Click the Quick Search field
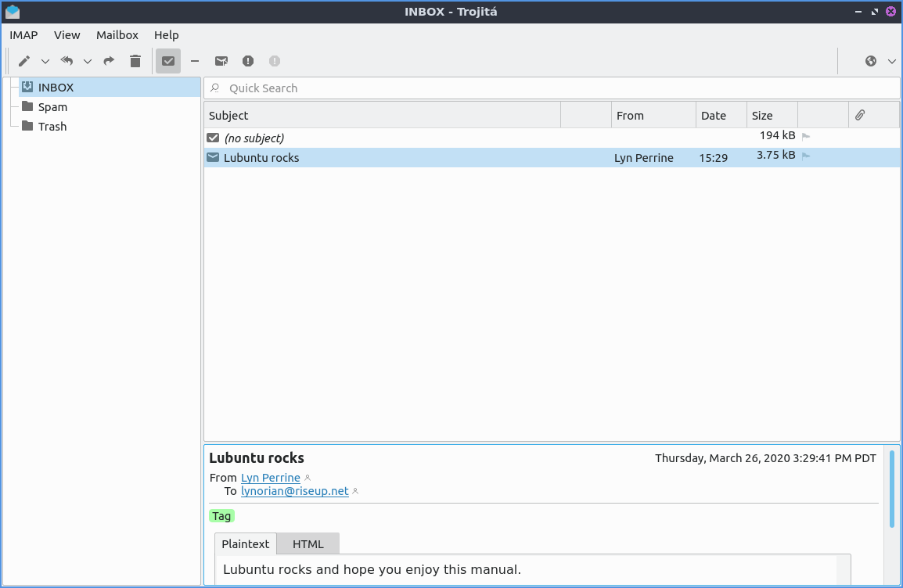 (548, 88)
